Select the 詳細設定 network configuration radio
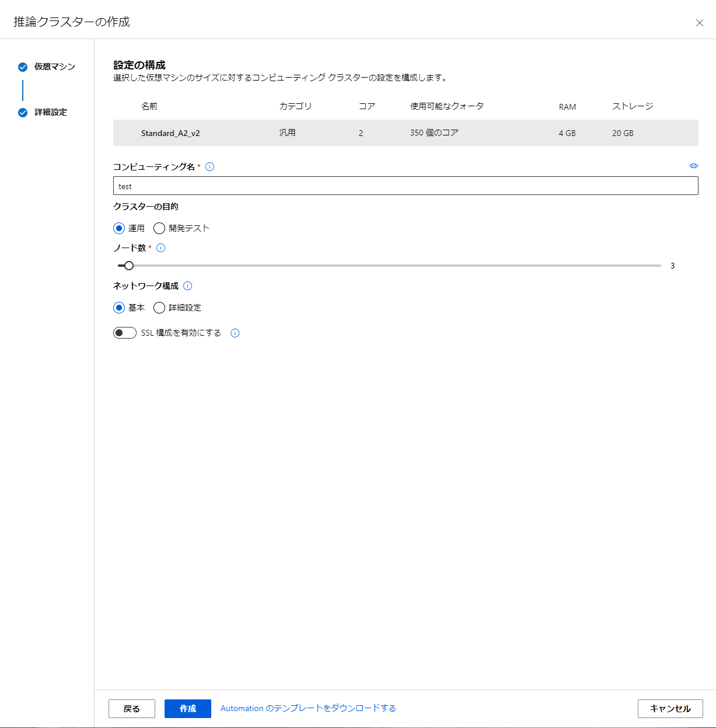This screenshot has width=716, height=728. pos(159,308)
